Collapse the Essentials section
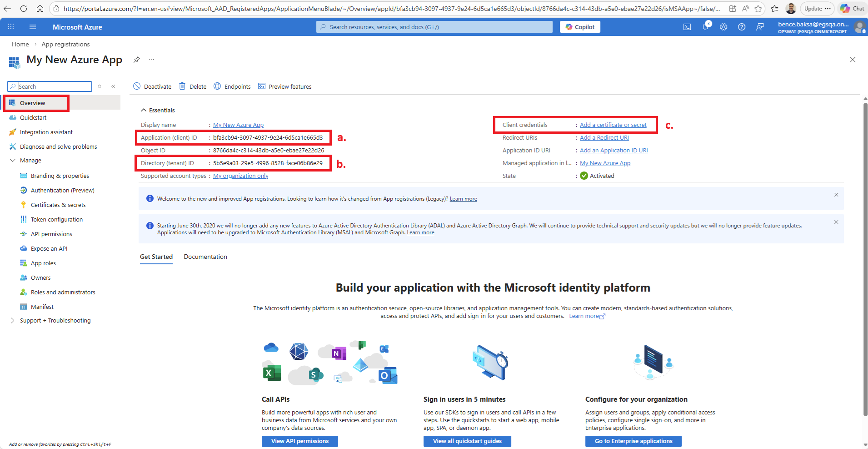This screenshot has height=449, width=868. pyautogui.click(x=144, y=110)
